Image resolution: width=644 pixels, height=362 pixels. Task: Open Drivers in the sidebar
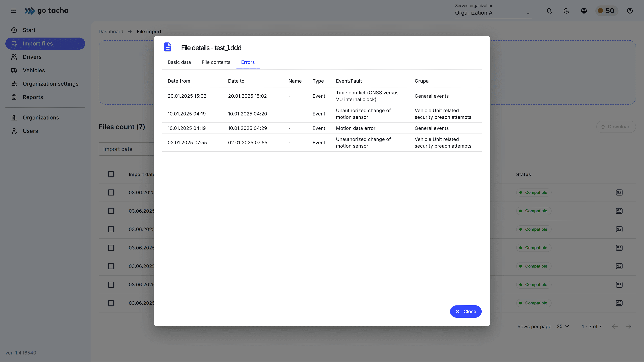click(32, 57)
